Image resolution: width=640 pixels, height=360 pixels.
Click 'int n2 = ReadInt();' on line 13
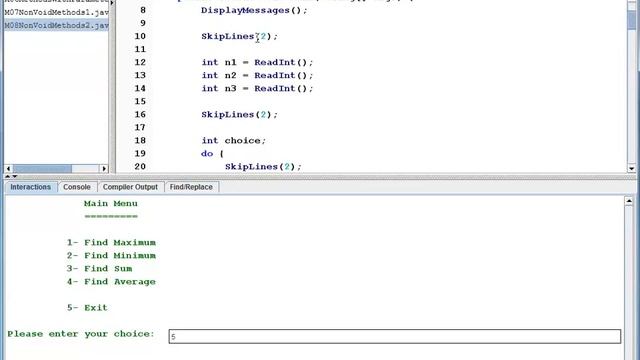pos(257,76)
